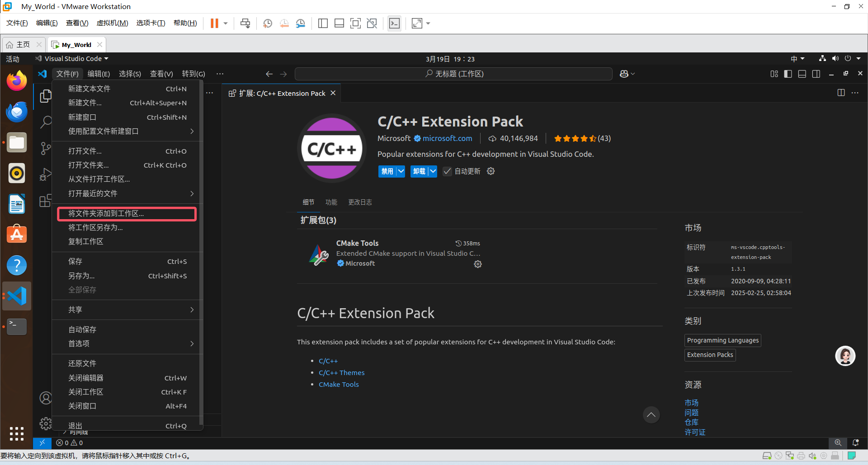Open the Manage gear in activity bar
The width and height of the screenshot is (868, 465).
[46, 423]
